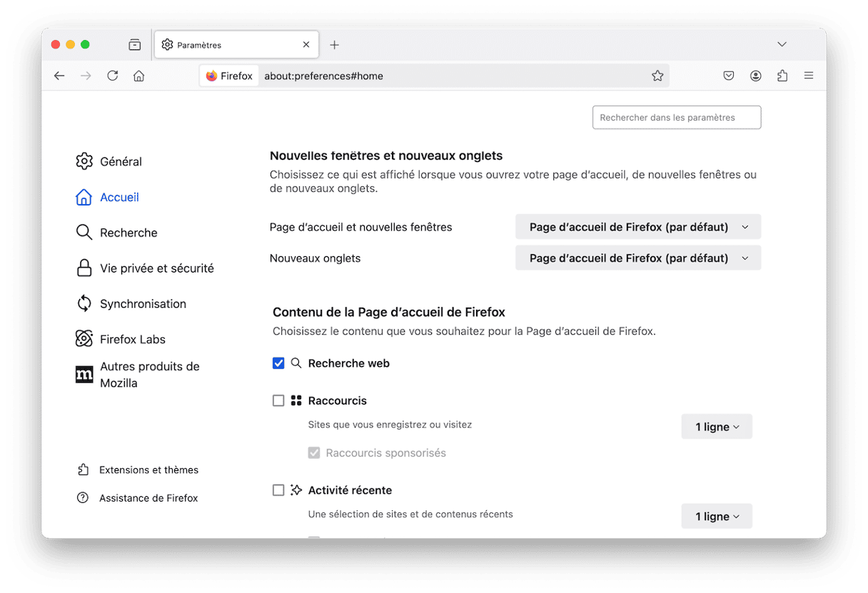Click the 'Nouvelles fenêtres et nouveaux onglets' heading

click(386, 156)
